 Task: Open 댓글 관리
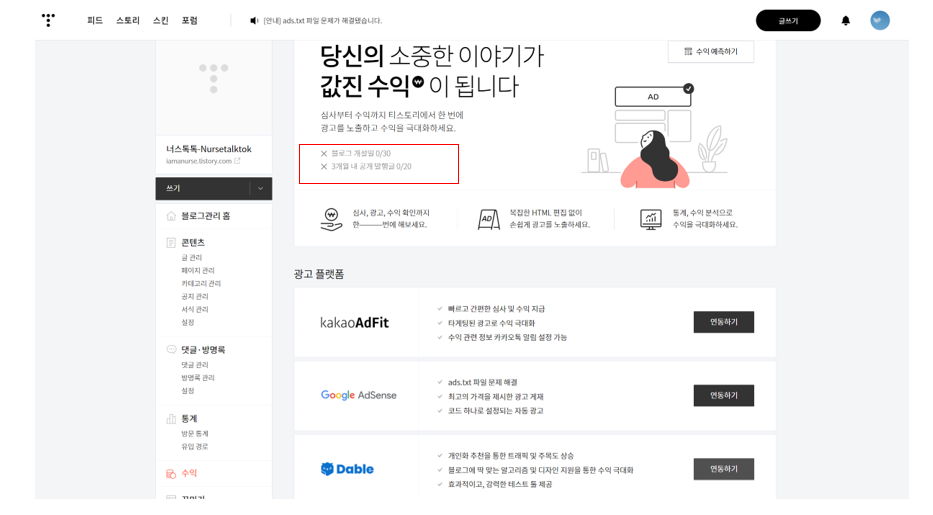pos(195,365)
